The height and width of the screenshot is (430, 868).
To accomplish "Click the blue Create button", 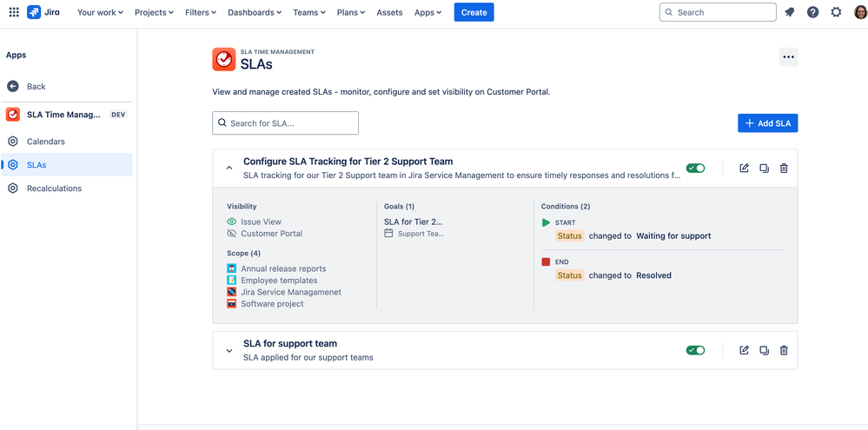I will [x=474, y=12].
